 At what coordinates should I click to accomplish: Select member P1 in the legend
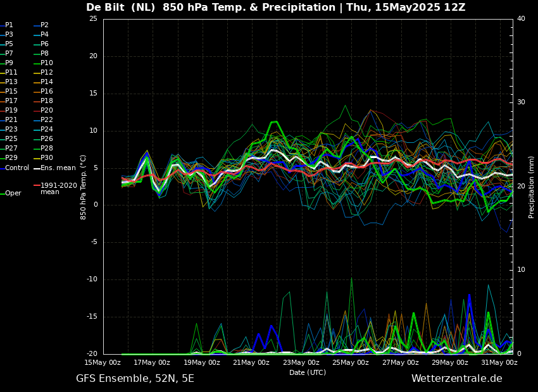point(9,25)
